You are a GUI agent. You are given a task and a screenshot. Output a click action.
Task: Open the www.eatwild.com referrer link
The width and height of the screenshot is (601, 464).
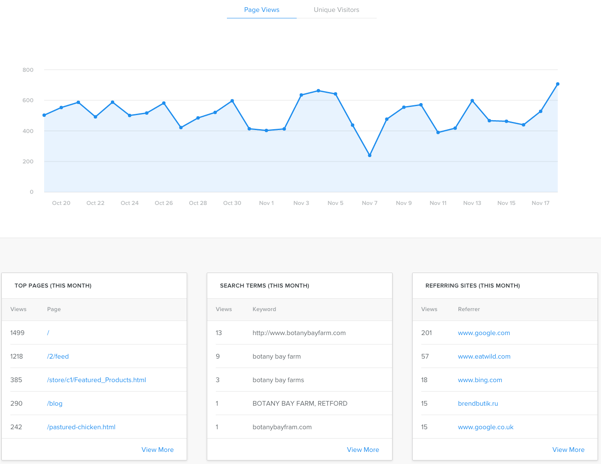[484, 356]
